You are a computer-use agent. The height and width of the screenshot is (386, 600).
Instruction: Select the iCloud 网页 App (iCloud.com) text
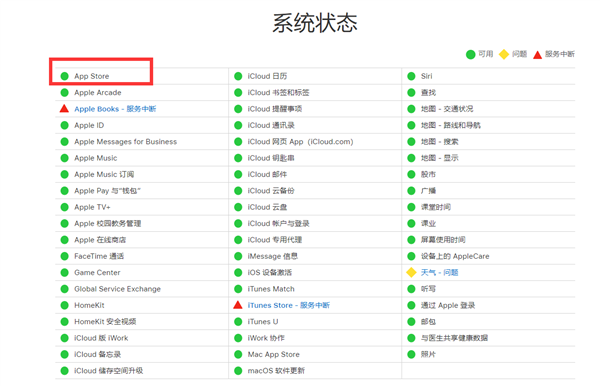[x=300, y=142]
